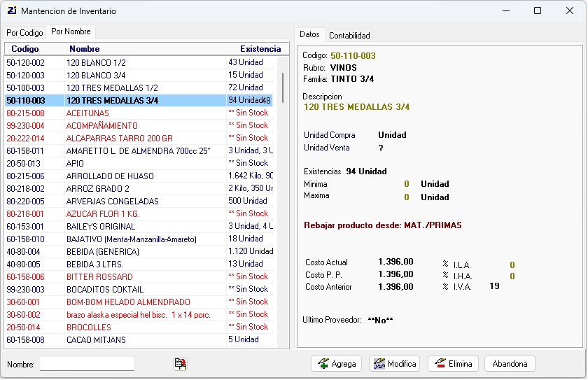
Task: Click Ultimo Proveedor value **No**
Action: (380, 321)
